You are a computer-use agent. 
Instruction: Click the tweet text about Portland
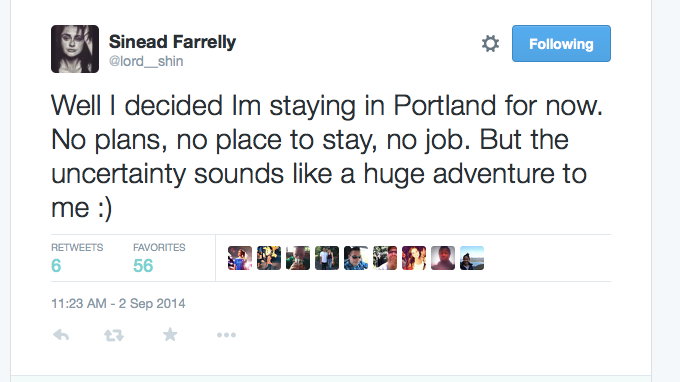[327, 157]
